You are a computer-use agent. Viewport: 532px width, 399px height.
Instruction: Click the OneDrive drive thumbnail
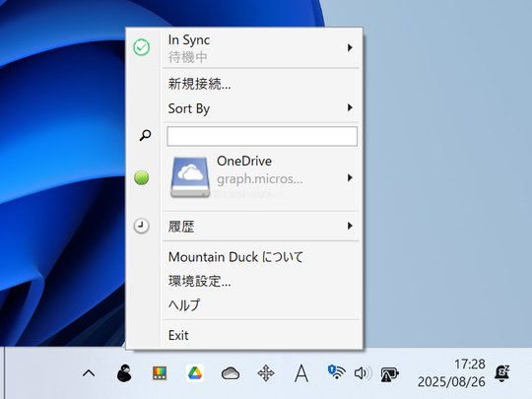coord(190,176)
